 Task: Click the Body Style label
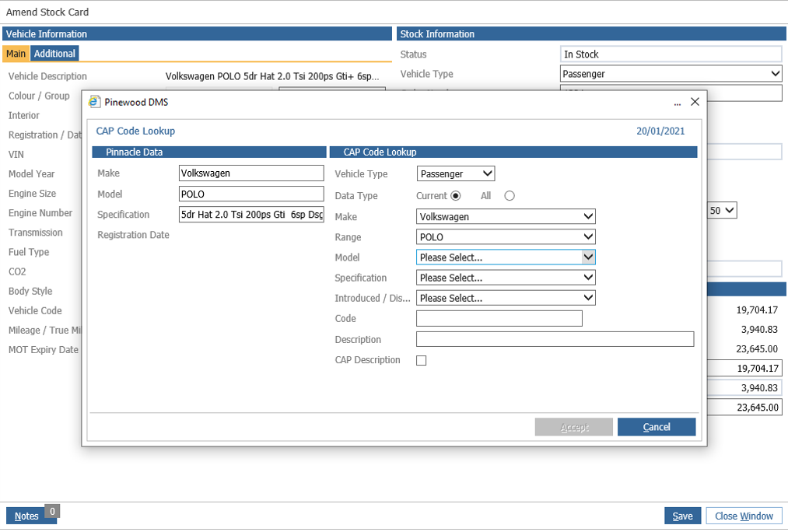(30, 292)
